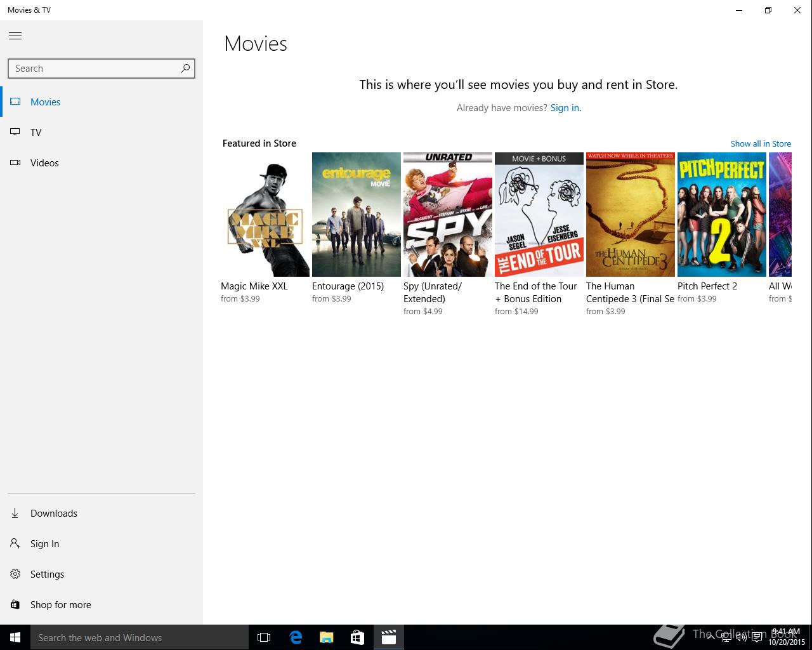Screen dimensions: 812x650
Task: Select the Movies film icon in sidebar
Action: point(15,102)
